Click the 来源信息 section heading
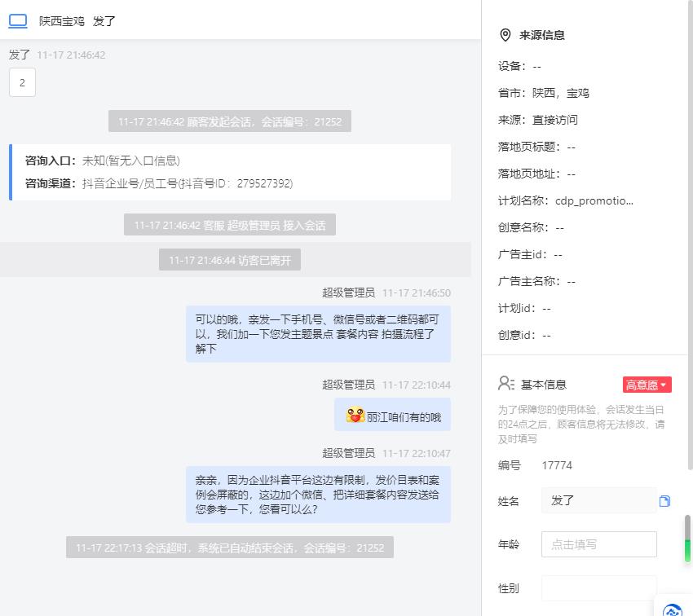 (542, 35)
